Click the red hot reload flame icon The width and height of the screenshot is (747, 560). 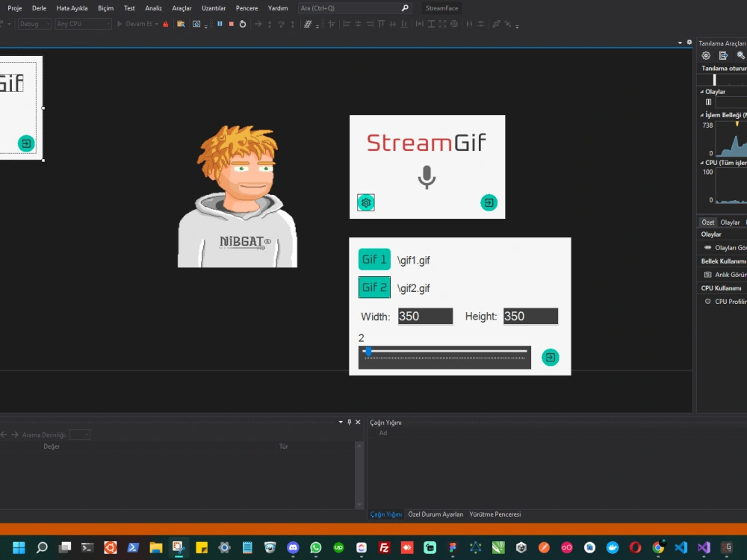click(166, 24)
